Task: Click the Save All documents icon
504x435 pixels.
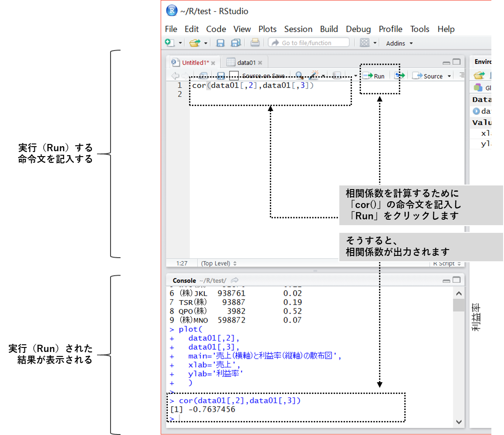Action: pyautogui.click(x=235, y=43)
